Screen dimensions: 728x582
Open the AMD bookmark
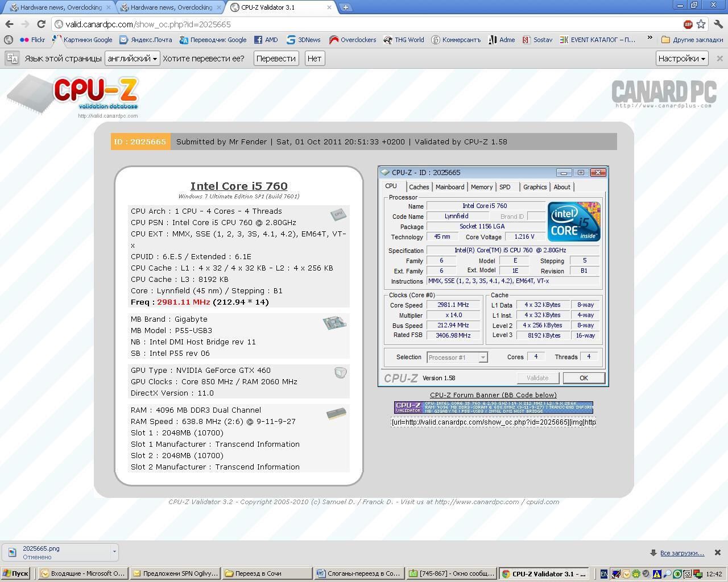(266, 40)
